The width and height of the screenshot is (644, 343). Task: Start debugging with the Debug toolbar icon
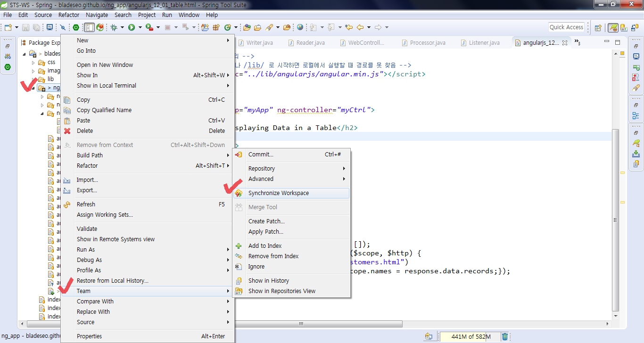point(114,27)
